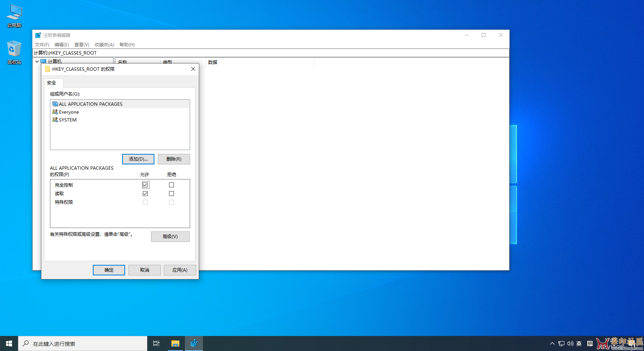This screenshot has width=644, height=351.
Task: Open Task View on the taskbar
Action: coord(156,343)
